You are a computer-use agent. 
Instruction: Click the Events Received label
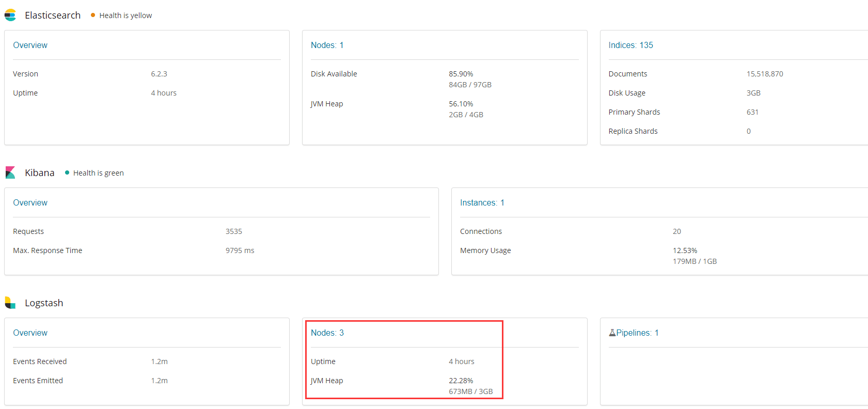(40, 361)
